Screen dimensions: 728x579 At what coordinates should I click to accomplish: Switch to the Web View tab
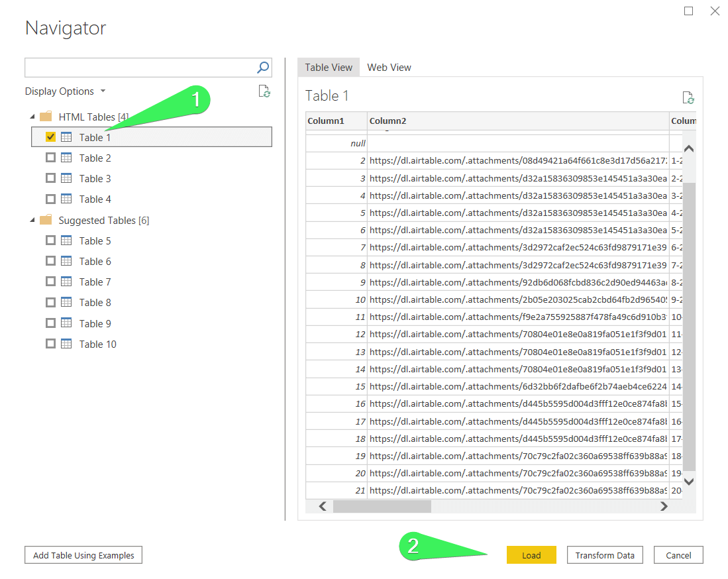point(389,68)
